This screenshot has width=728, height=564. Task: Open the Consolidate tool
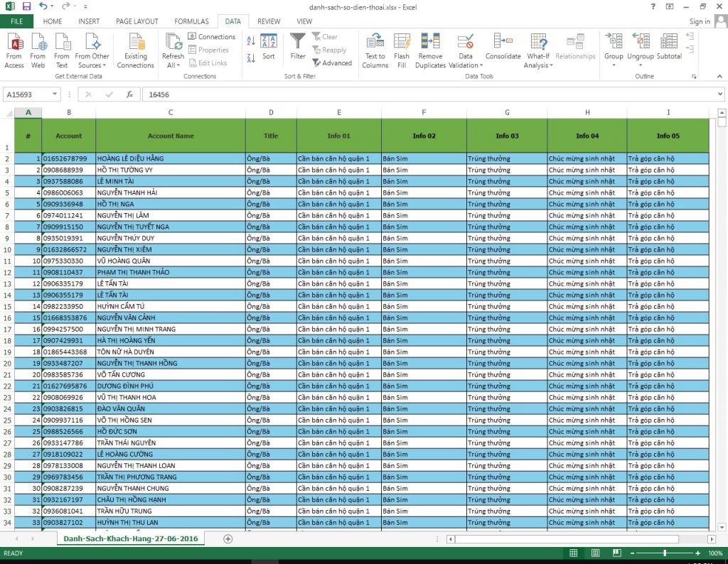tap(503, 46)
